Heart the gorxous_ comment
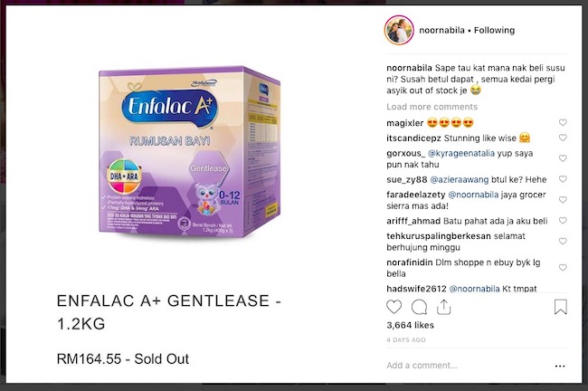 tap(563, 158)
